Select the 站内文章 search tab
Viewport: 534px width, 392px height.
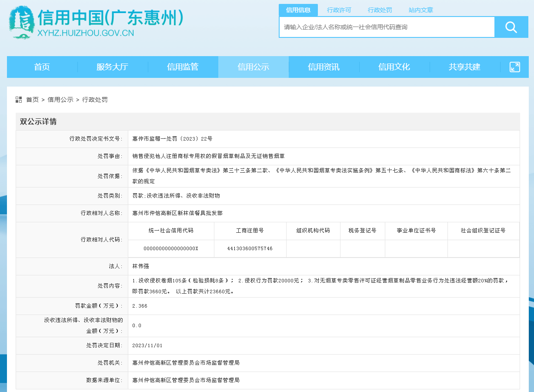421,10
